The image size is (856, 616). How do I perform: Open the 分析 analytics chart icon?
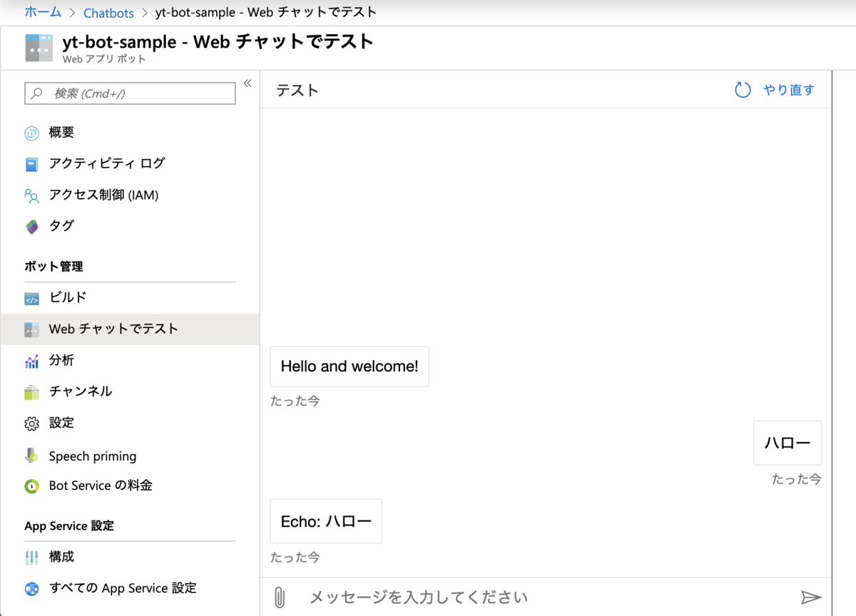pyautogui.click(x=31, y=360)
